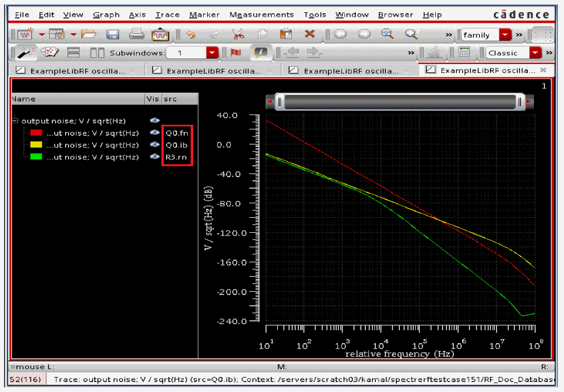Image resolution: width=564 pixels, height=392 pixels.
Task: Click the Open folder icon
Action: click(89, 35)
